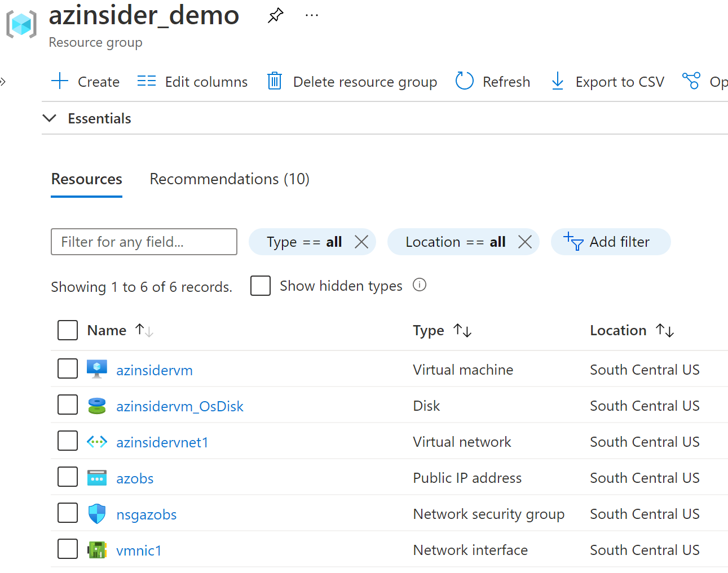Click the Virtual machine type cell

463,370
